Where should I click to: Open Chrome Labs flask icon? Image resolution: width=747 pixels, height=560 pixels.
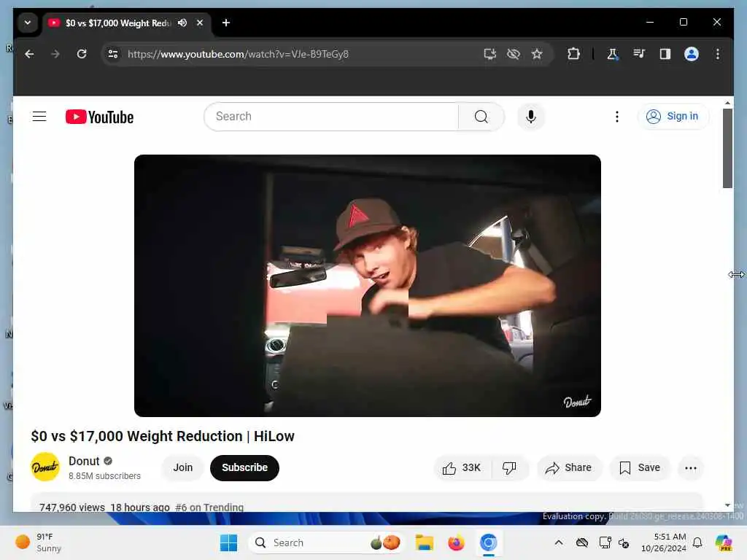[612, 54]
